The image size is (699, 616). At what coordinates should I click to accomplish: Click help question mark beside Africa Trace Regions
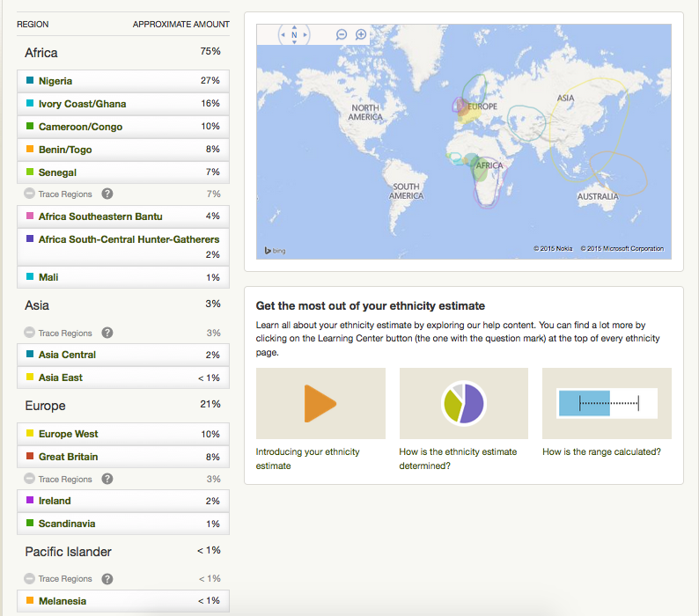click(x=107, y=194)
